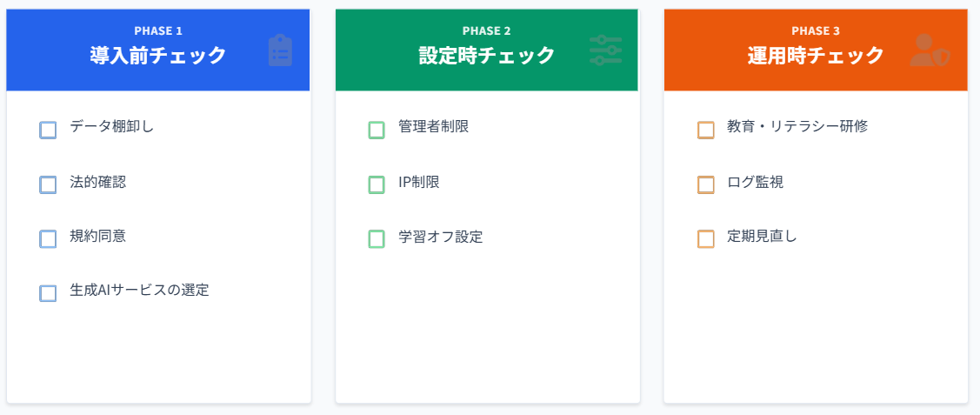Viewport: 980px width, 415px height.
Task: Select the 定期見直し checkbox
Action: coord(706,238)
